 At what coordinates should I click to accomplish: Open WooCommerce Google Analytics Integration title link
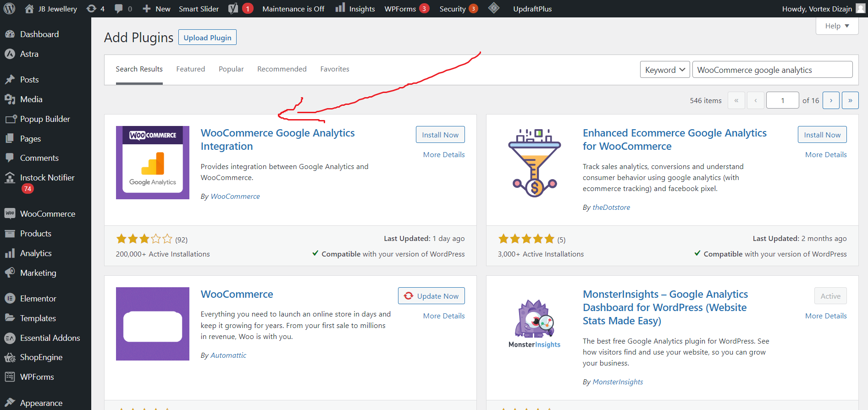[278, 140]
